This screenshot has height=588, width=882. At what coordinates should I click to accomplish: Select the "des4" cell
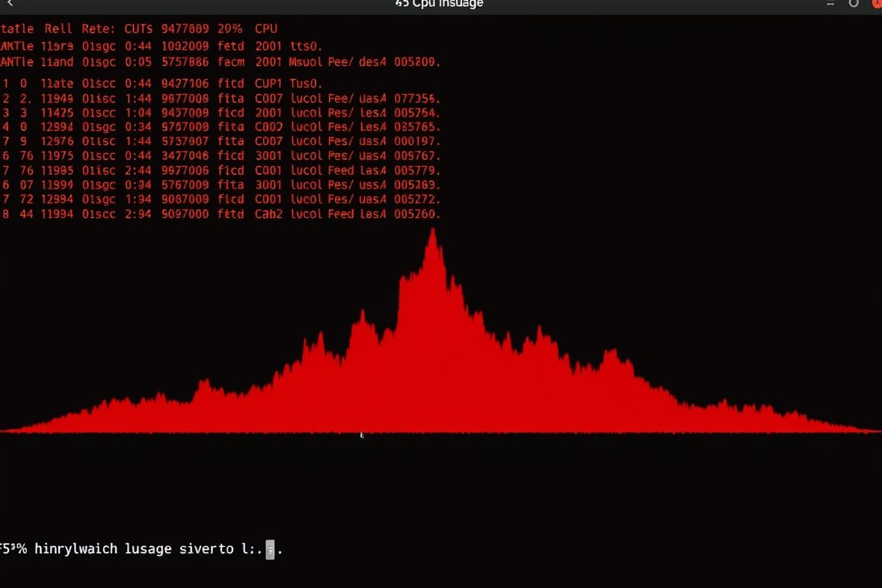(x=373, y=62)
